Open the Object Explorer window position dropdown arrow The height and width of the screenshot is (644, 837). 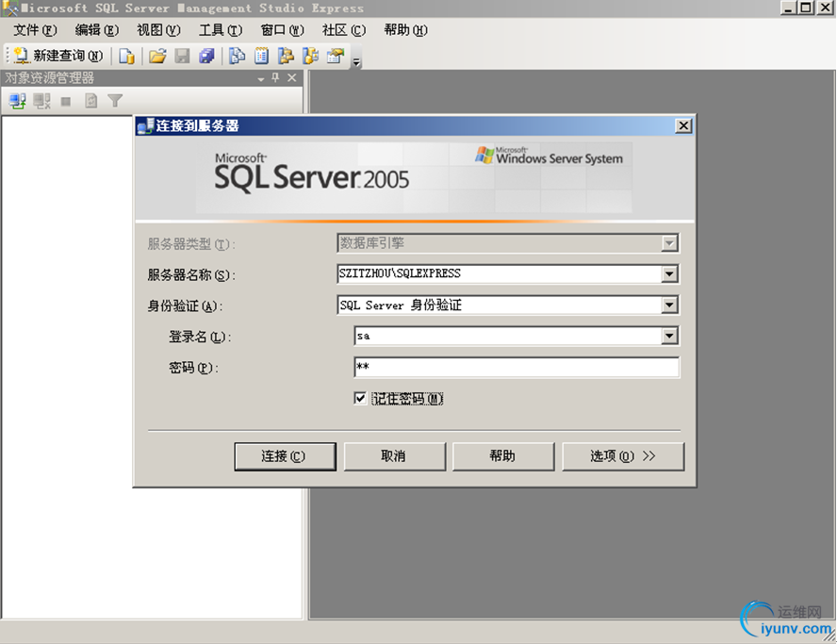tap(261, 79)
